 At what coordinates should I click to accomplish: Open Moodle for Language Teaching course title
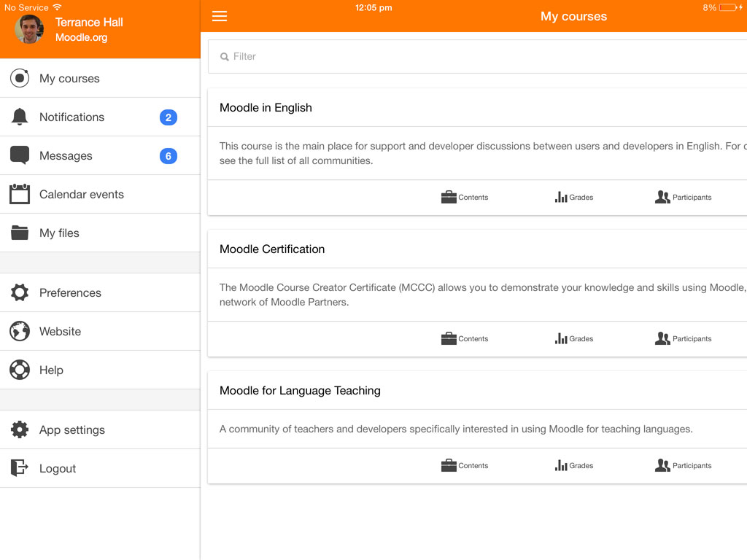tap(300, 391)
